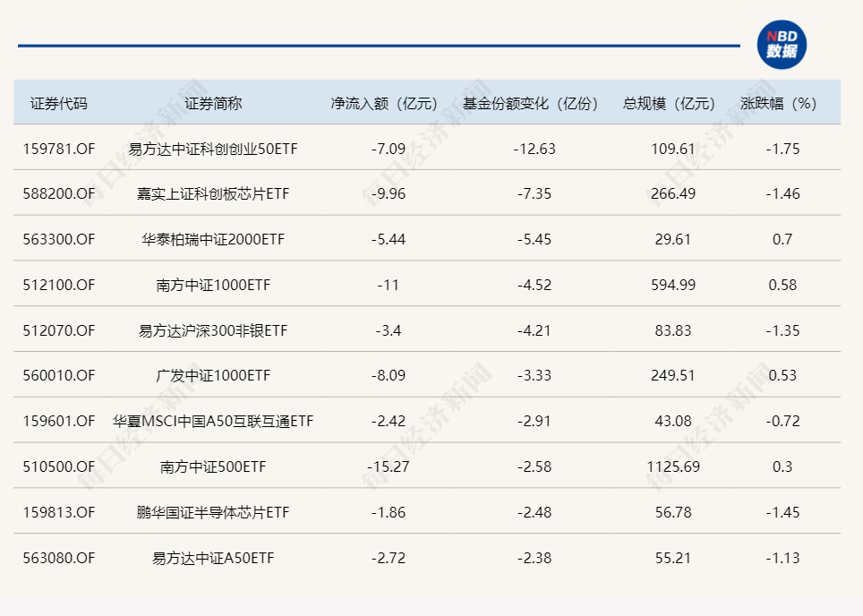Click fund code 563080.OF
The height and width of the screenshot is (616, 863).
[59, 558]
